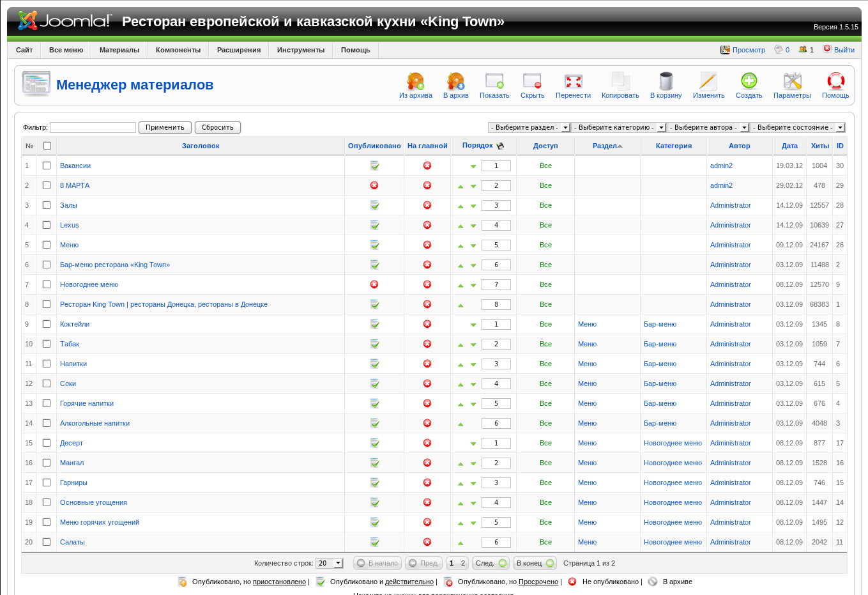
Task: Click the 'Изменить' edit pencil icon
Action: 708,81
